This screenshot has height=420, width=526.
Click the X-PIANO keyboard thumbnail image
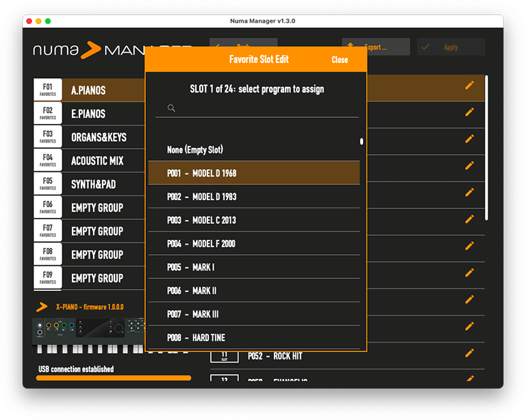click(x=89, y=336)
